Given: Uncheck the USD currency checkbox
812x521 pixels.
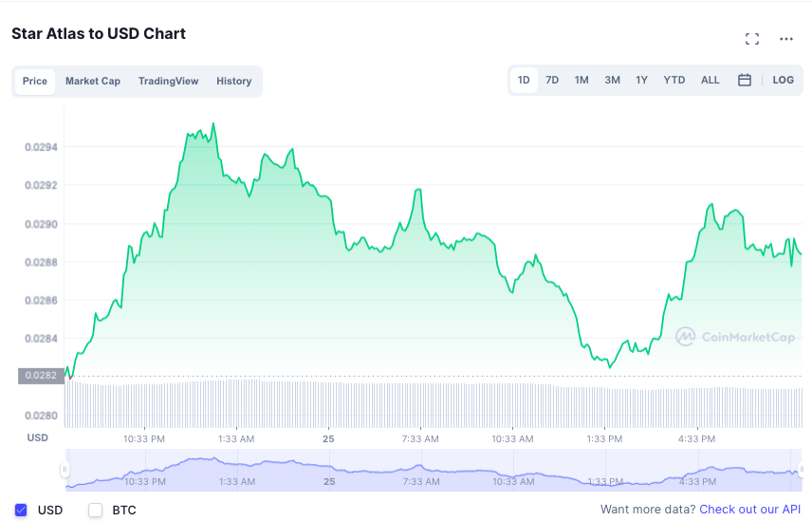Looking at the screenshot, I should tap(21, 511).
